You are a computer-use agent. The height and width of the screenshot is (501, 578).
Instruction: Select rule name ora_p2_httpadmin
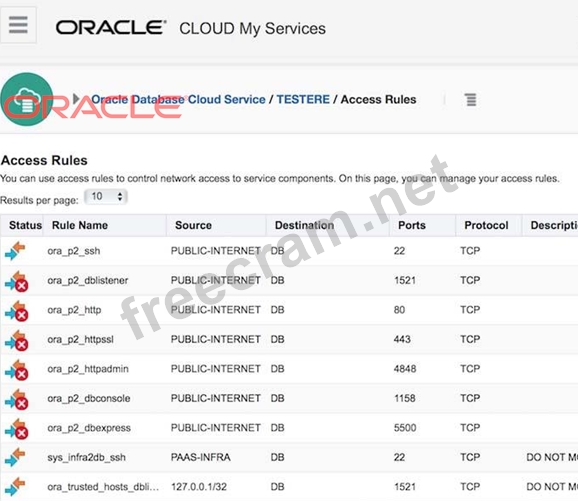(x=88, y=369)
